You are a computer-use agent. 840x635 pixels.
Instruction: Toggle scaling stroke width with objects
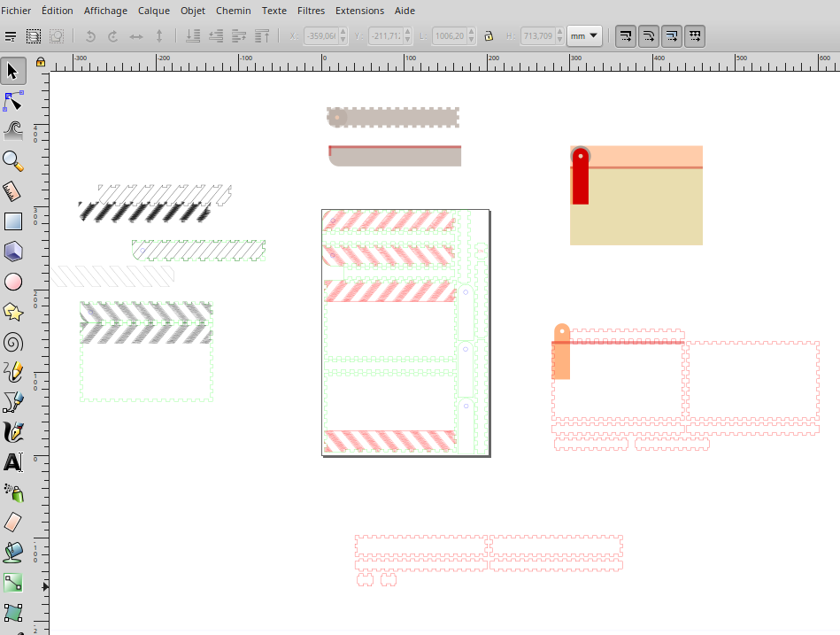(x=626, y=36)
